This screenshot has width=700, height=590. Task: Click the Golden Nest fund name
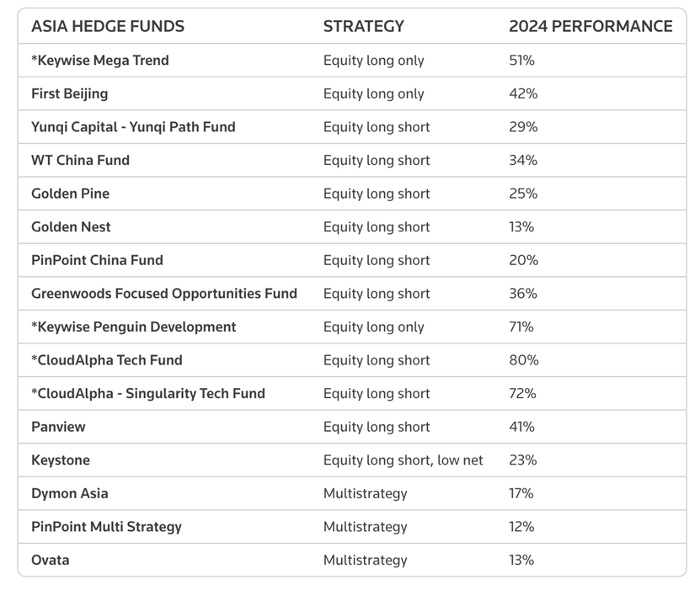(x=71, y=227)
